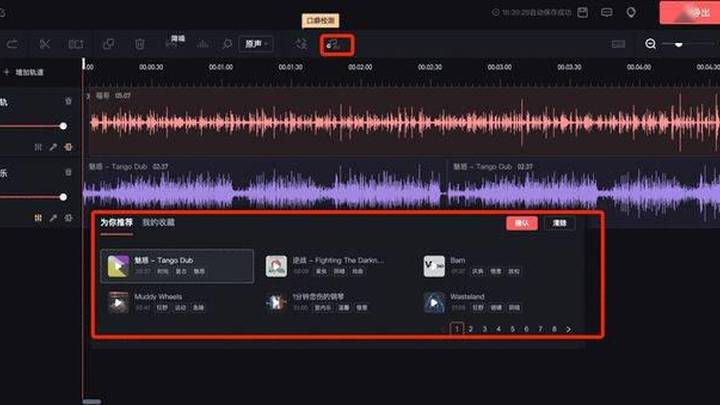The image size is (720, 405).
Task: Select the scissors split tool
Action: click(44, 44)
